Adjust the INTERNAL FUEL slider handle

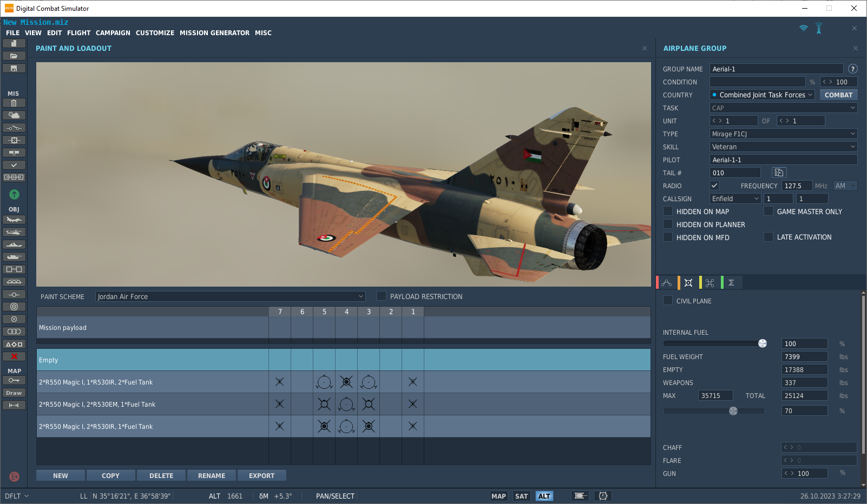tap(763, 343)
